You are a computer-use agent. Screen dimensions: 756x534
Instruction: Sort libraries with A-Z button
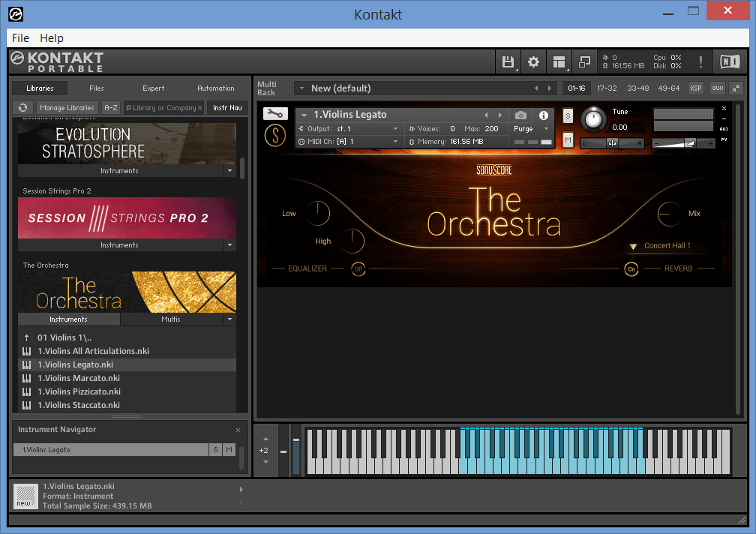point(111,107)
